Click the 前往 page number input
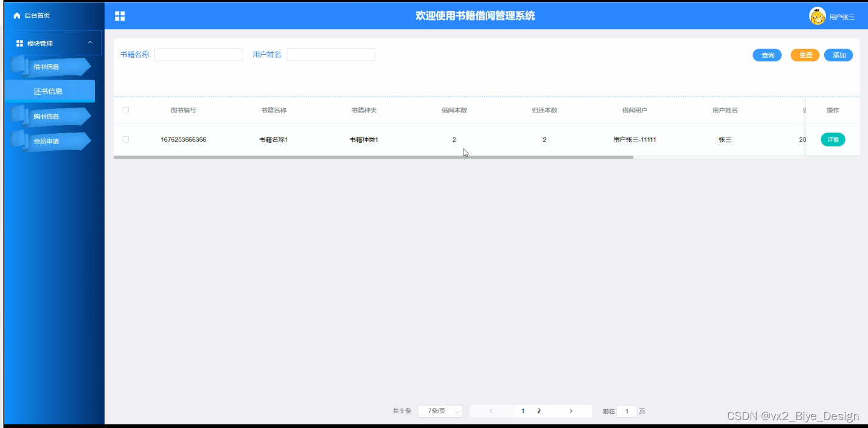Viewport: 868px width, 428px height. [x=627, y=411]
